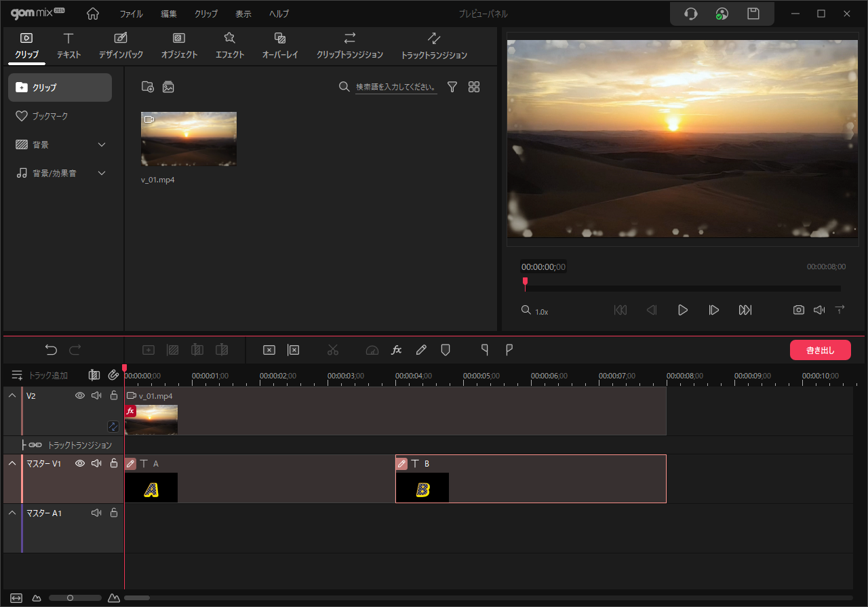This screenshot has width=868, height=607.
Task: Mute the マスター A1 audio track
Action: pyautogui.click(x=96, y=513)
